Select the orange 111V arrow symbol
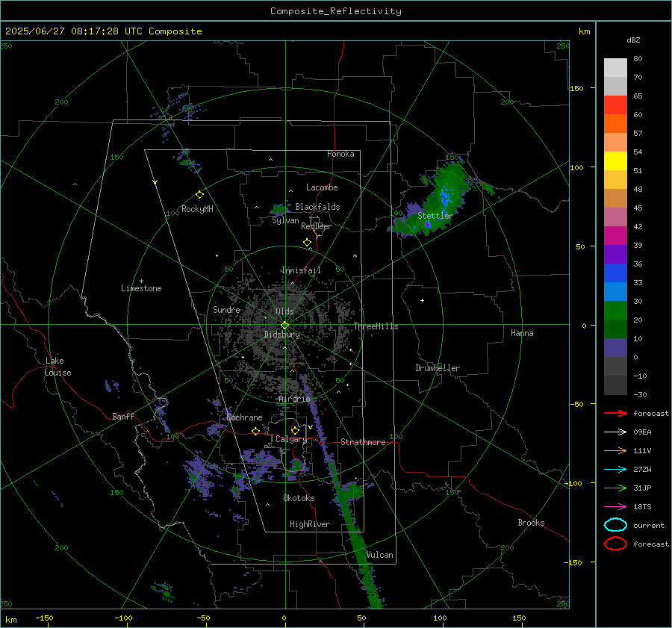This screenshot has width=672, height=628. tap(615, 450)
